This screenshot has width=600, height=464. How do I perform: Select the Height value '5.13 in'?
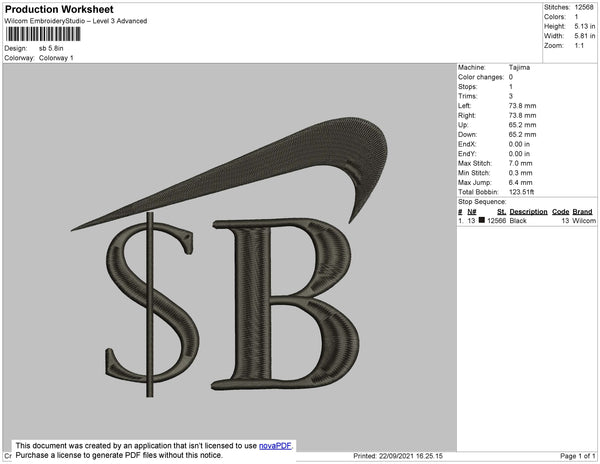[585, 26]
